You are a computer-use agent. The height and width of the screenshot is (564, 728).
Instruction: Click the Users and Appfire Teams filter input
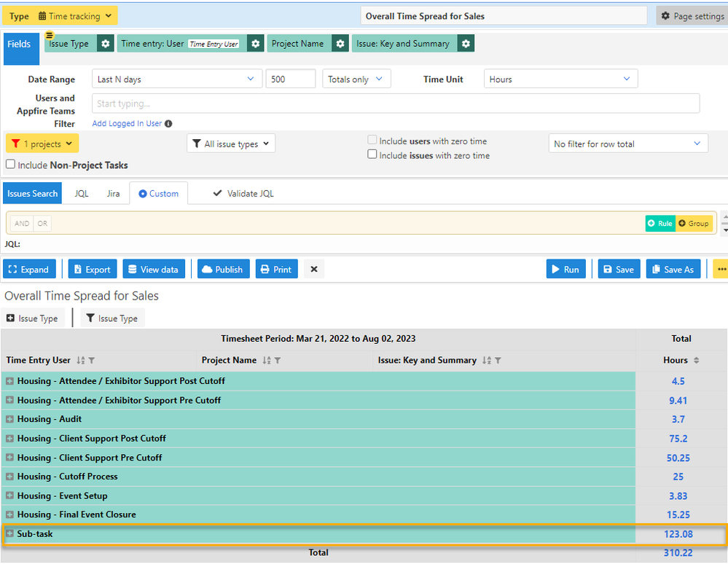point(396,103)
